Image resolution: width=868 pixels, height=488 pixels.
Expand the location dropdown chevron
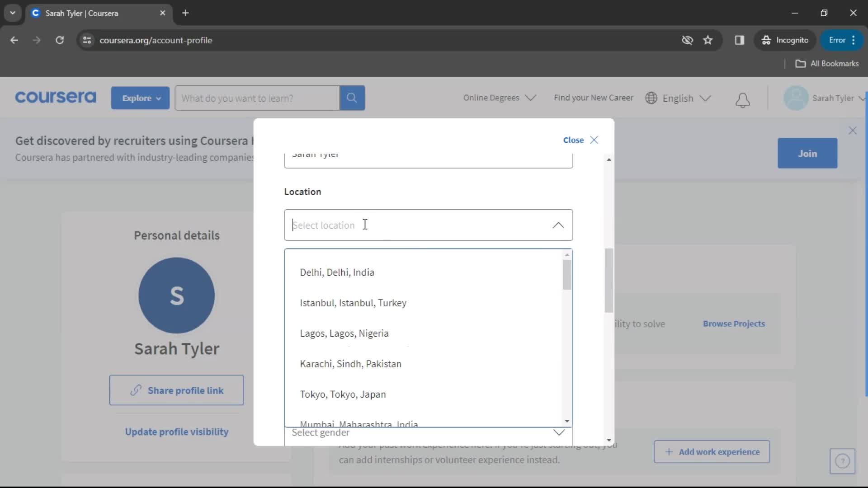pos(559,225)
